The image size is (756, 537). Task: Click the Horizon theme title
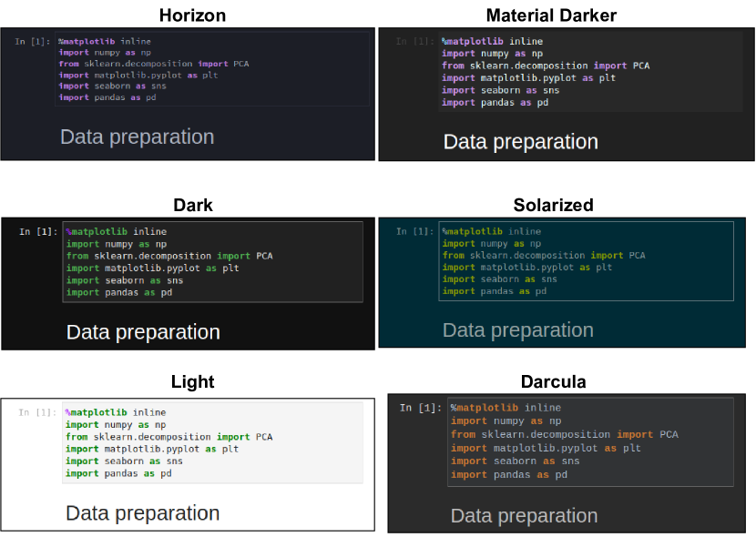[192, 15]
